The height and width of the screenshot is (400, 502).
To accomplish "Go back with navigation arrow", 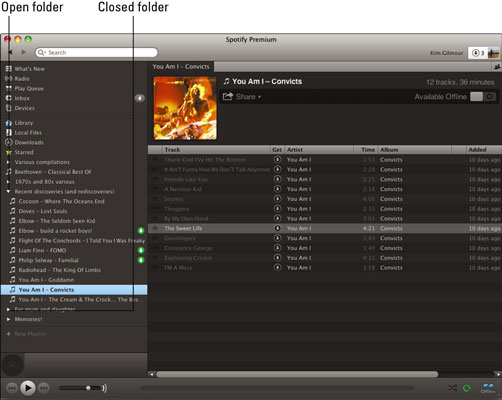I will tap(11, 52).
